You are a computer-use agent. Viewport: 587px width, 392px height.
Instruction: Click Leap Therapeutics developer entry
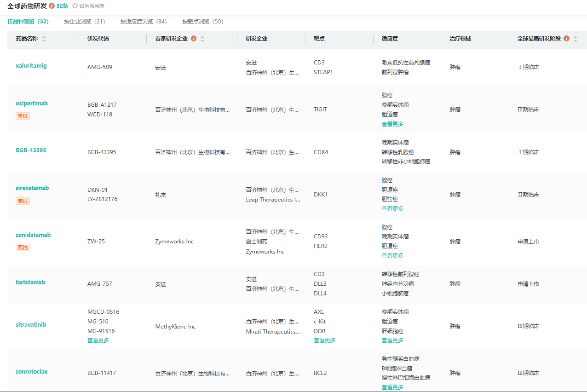273,200
